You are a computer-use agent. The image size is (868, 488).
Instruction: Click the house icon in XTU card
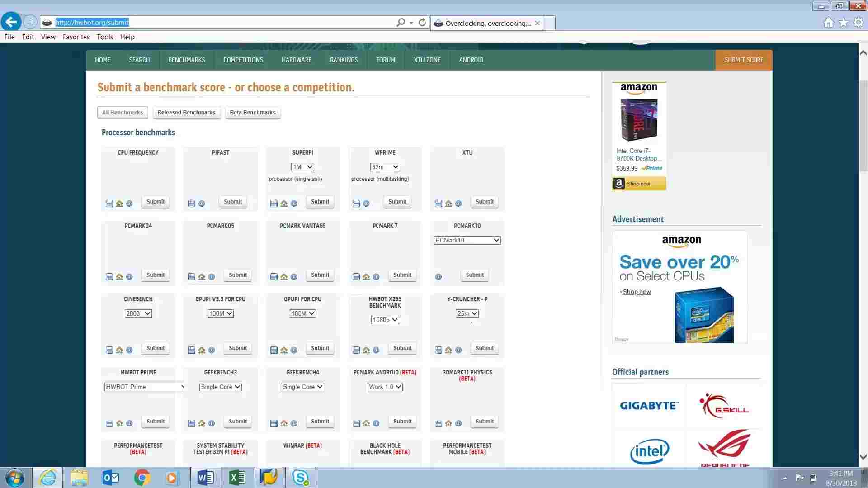448,204
